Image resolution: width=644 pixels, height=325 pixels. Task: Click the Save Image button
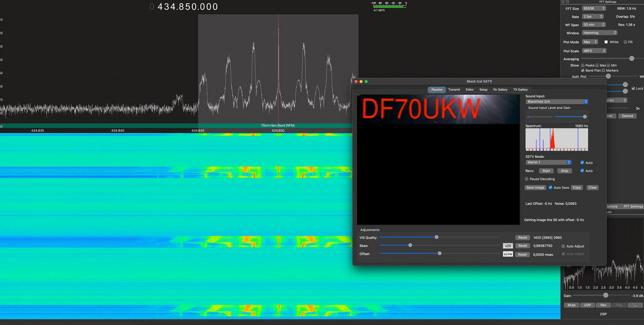coord(535,187)
